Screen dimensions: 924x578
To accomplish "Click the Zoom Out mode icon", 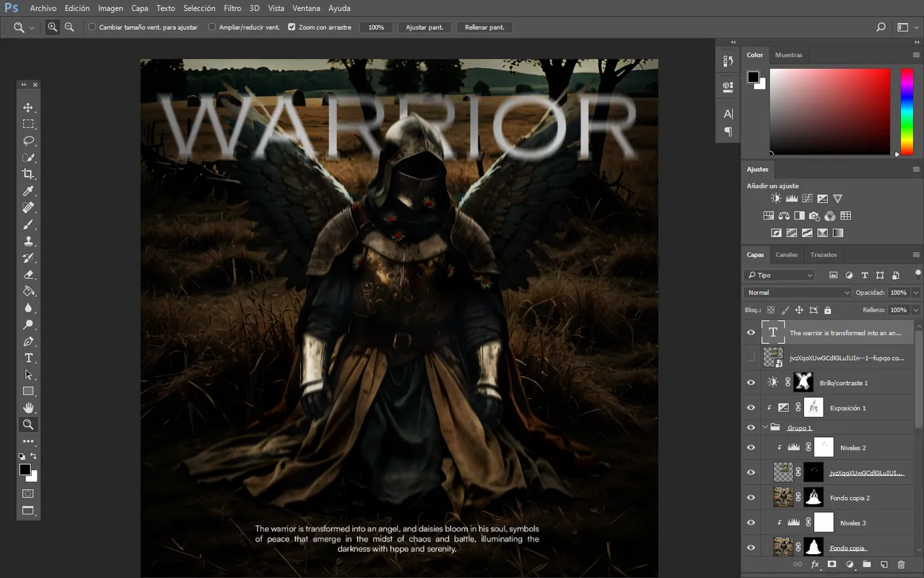I will (69, 27).
